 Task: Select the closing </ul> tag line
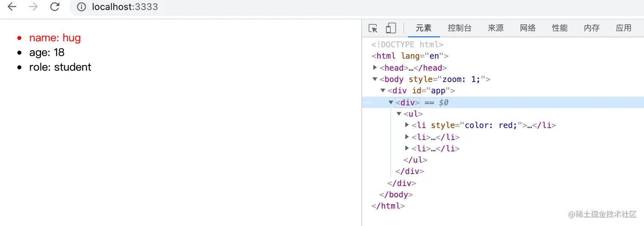click(415, 160)
